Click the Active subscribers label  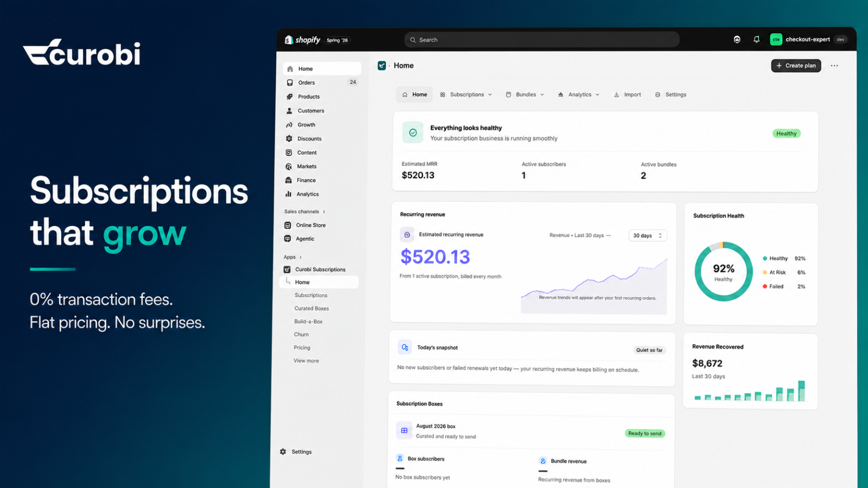pos(544,164)
